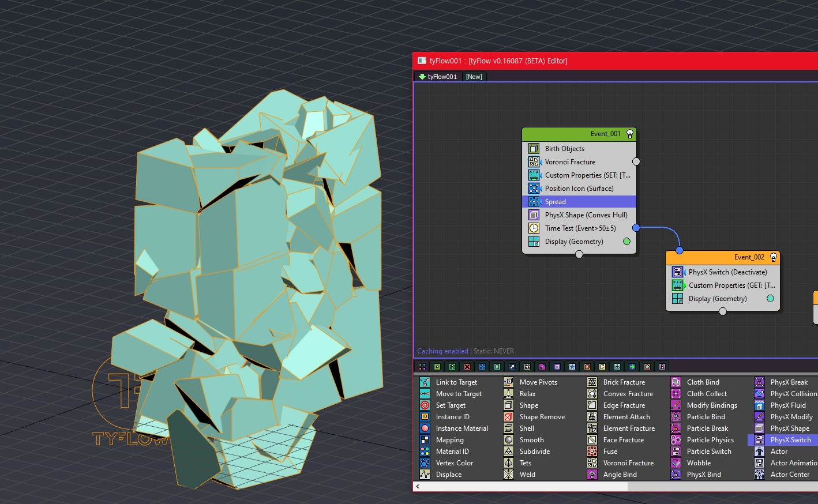Select the Position Icon (Surface) operator

579,189
